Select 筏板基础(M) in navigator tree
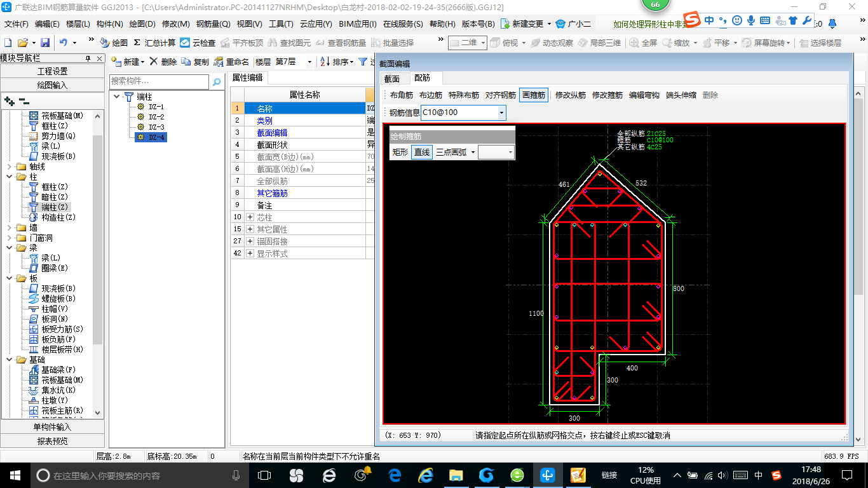Viewport: 868px width, 488px height. click(x=62, y=116)
